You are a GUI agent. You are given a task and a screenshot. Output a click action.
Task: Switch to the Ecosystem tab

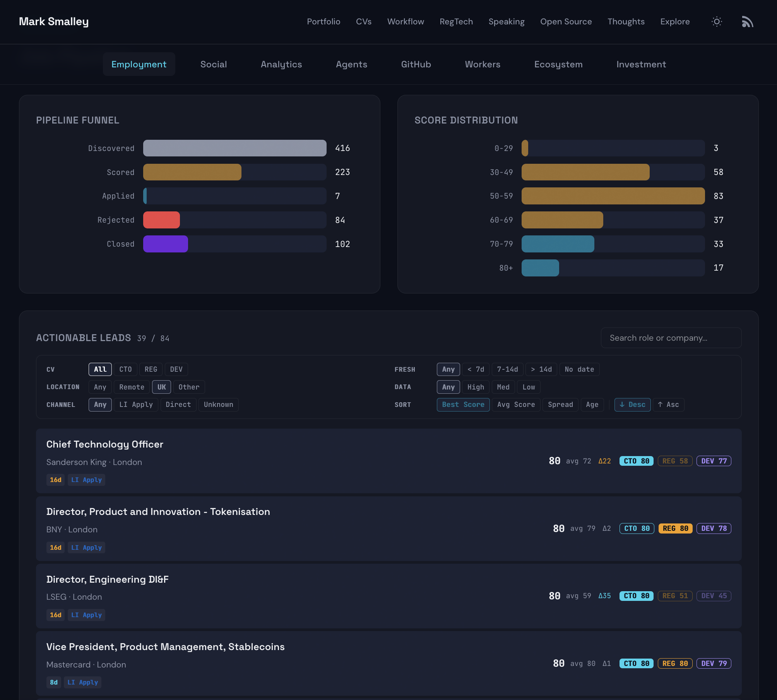[x=558, y=64]
